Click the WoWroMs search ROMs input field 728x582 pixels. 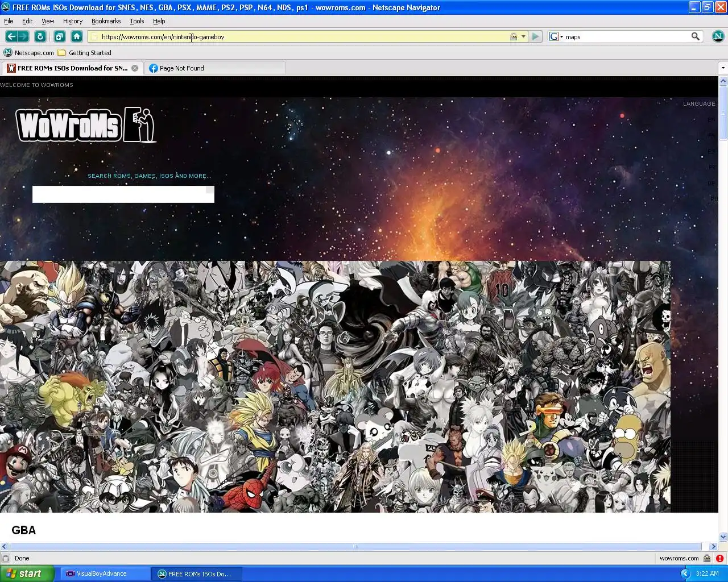[x=123, y=194]
